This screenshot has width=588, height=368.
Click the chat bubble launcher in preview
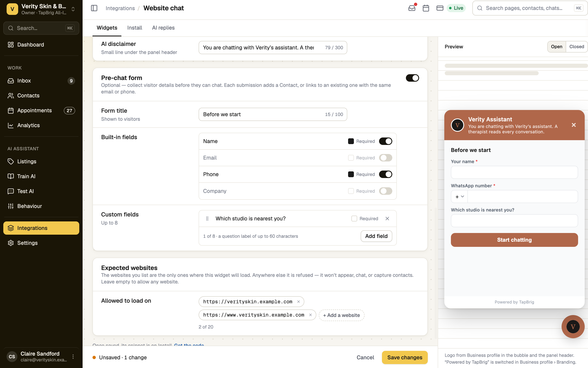tap(573, 326)
